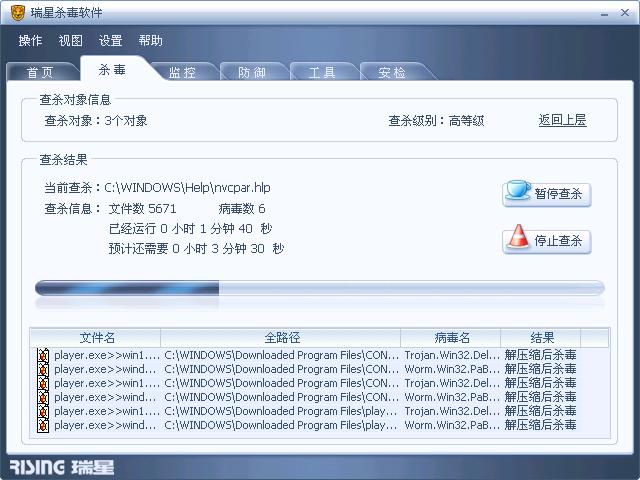The image size is (640, 480).
Task: Switch to the 监控 tab
Action: coord(182,72)
